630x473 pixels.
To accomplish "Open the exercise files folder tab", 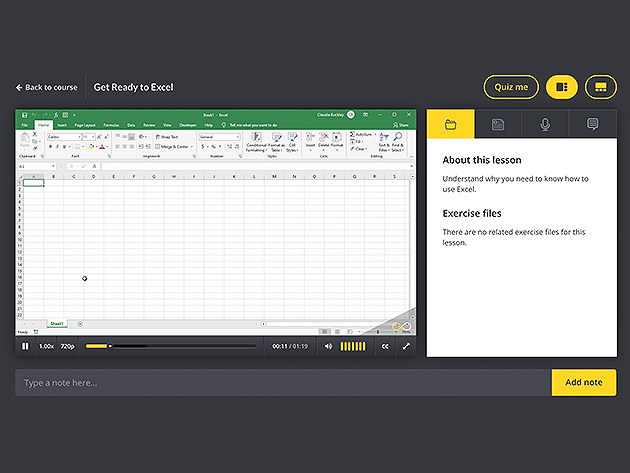I will (x=450, y=124).
